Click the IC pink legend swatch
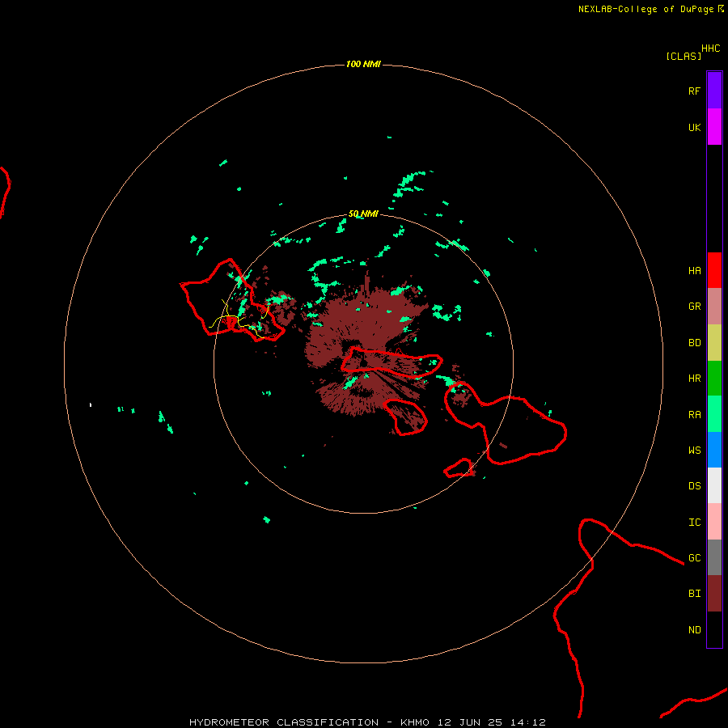 (x=714, y=522)
